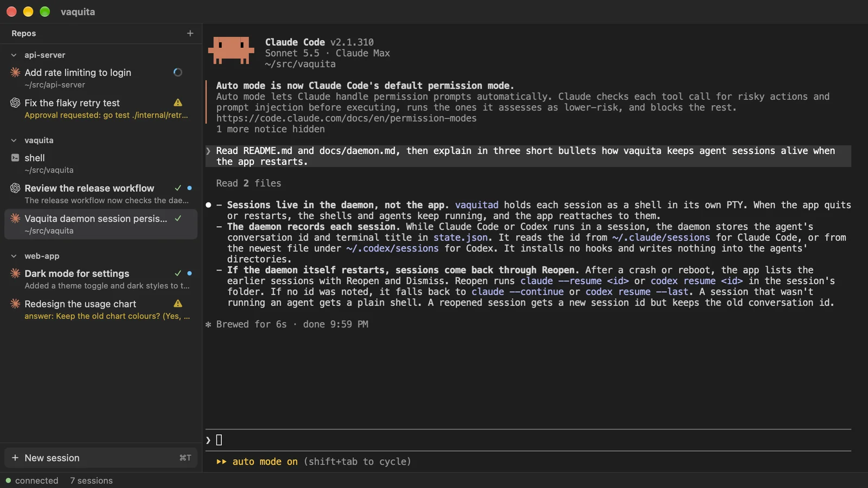Collapse the web-app repo group
The width and height of the screenshot is (868, 488).
14,256
